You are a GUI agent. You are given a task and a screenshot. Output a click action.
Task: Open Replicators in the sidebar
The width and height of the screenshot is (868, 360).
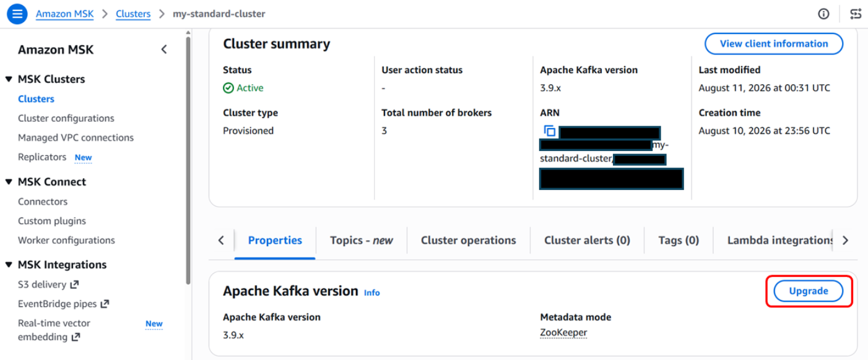coord(42,157)
